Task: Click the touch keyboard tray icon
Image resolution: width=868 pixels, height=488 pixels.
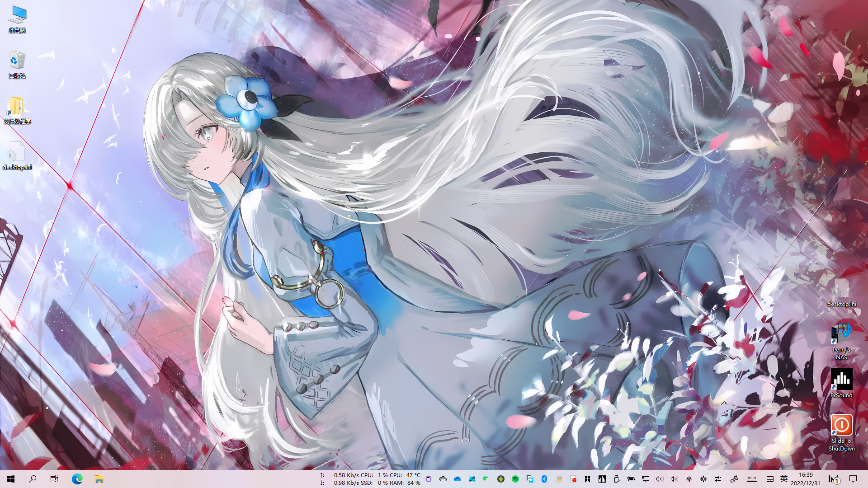Action: (x=752, y=479)
